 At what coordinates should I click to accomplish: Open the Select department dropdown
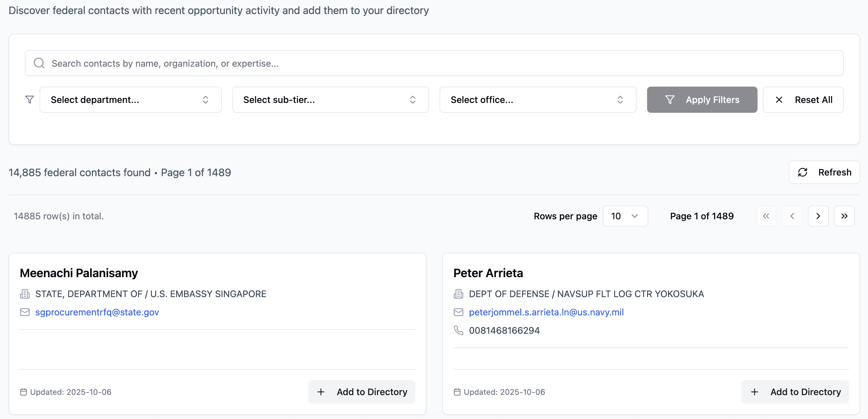coord(130,99)
